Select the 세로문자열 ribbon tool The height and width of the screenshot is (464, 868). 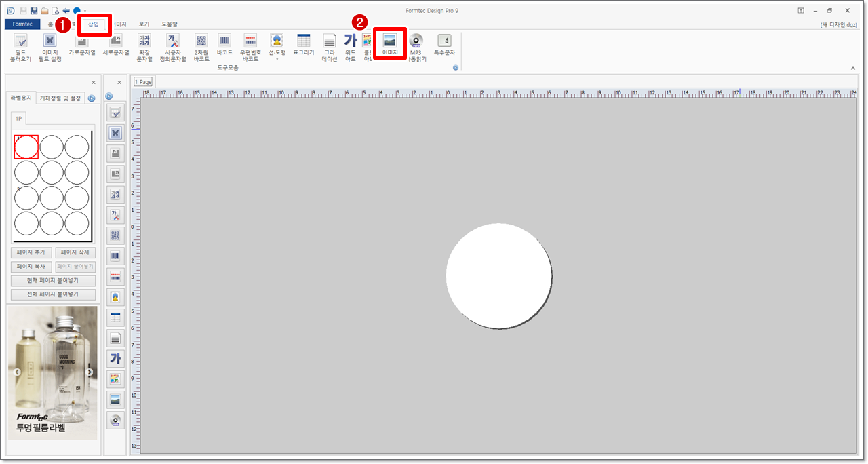116,45
